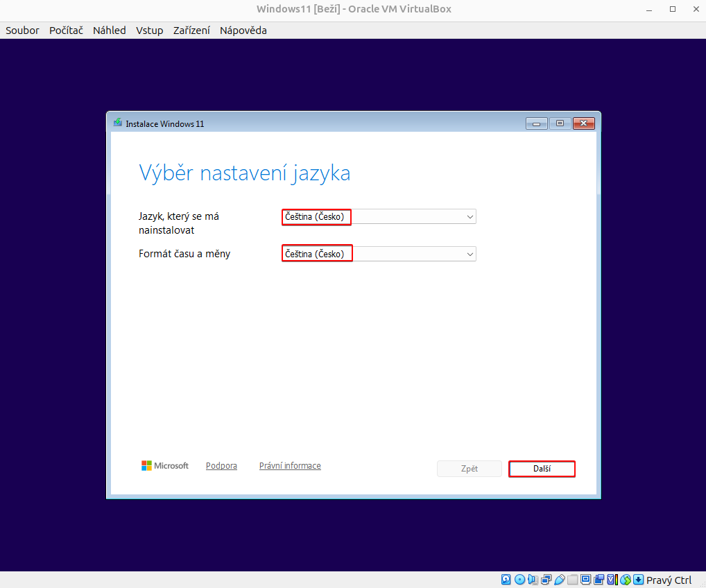
Task: Open the Vstup menu
Action: pyautogui.click(x=149, y=30)
